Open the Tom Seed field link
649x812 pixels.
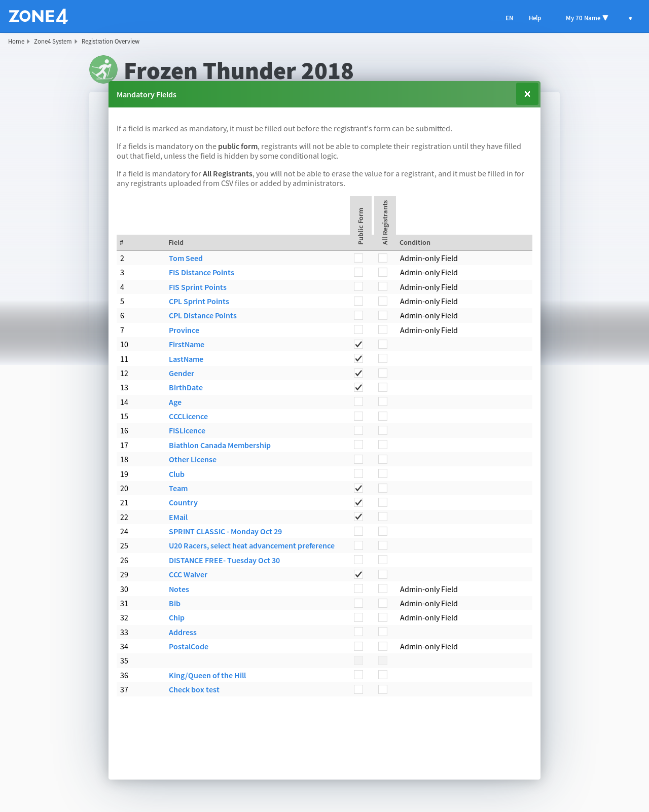pos(186,259)
